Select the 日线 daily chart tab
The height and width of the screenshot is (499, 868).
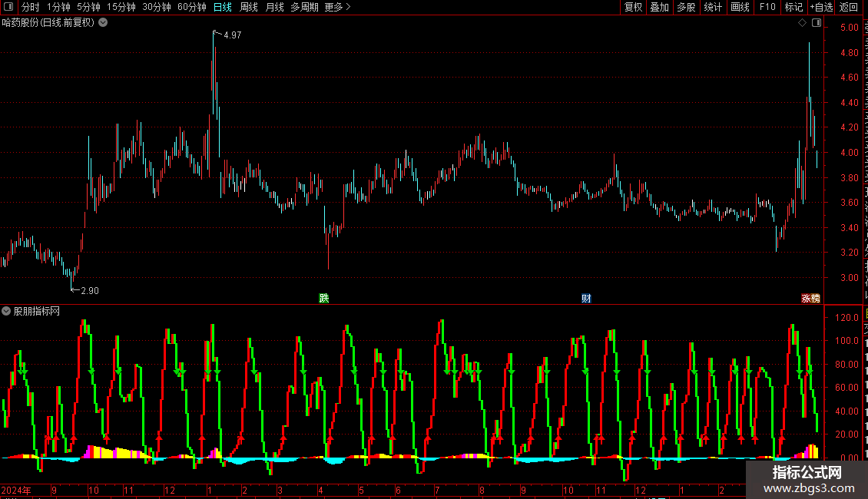[223, 7]
